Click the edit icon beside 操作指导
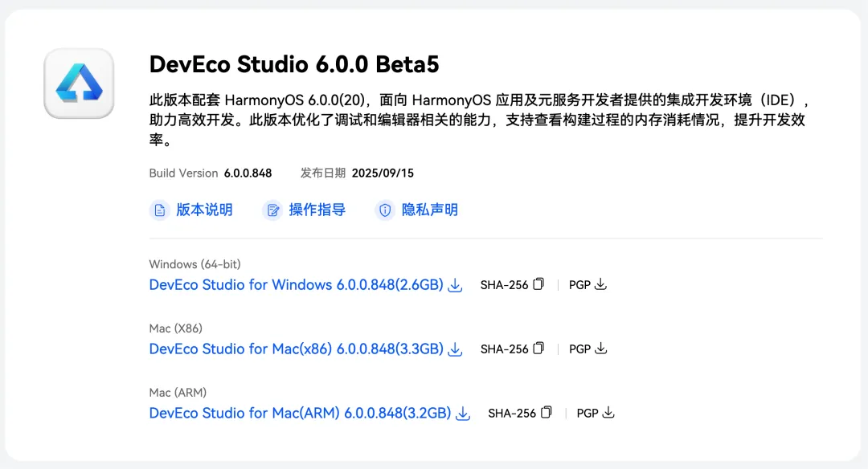The image size is (868, 469). pyautogui.click(x=272, y=210)
